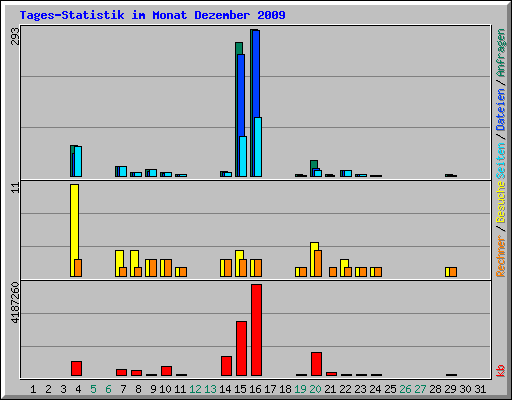Click the chart title Tages-Statistik im Monat Dezember 2009
The image size is (512, 400).
tap(152, 15)
